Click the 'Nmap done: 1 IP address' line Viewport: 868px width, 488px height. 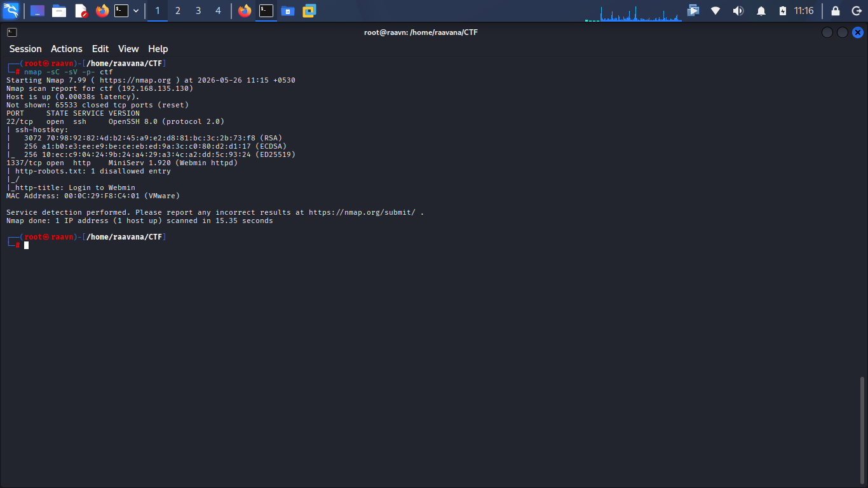click(x=140, y=220)
